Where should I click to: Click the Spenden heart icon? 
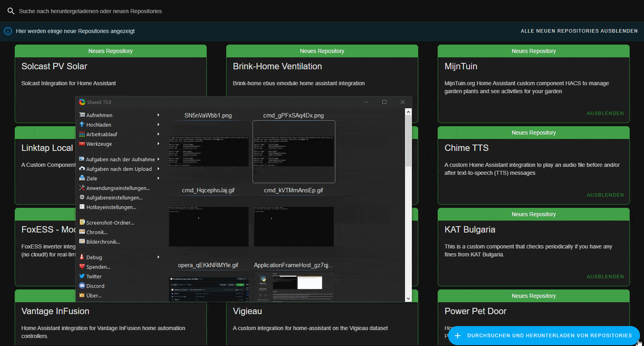pyautogui.click(x=82, y=267)
